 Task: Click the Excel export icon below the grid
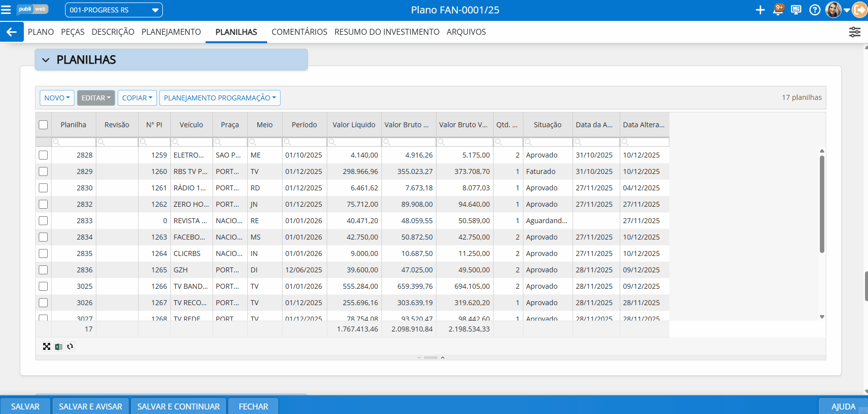59,347
